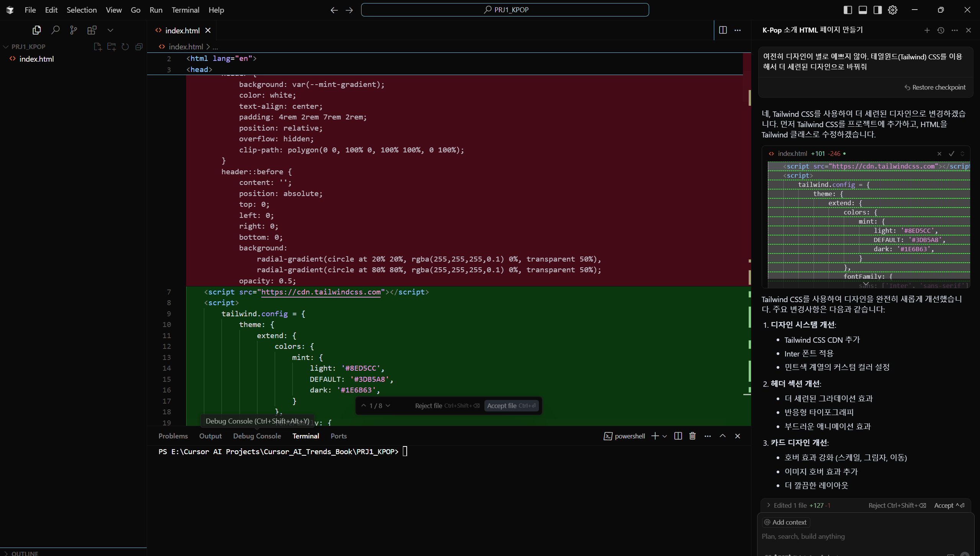Split the editor right
Image resolution: width=980 pixels, height=556 pixels.
[x=723, y=30]
